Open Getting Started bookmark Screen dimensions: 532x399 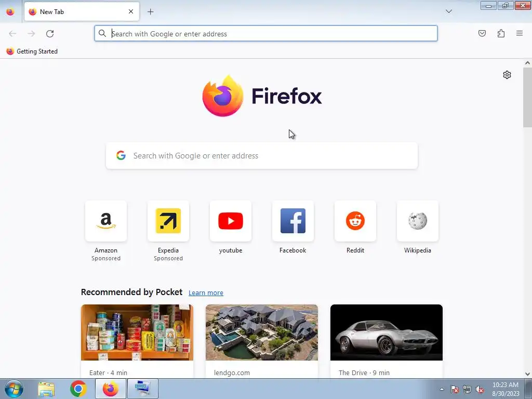click(x=32, y=51)
